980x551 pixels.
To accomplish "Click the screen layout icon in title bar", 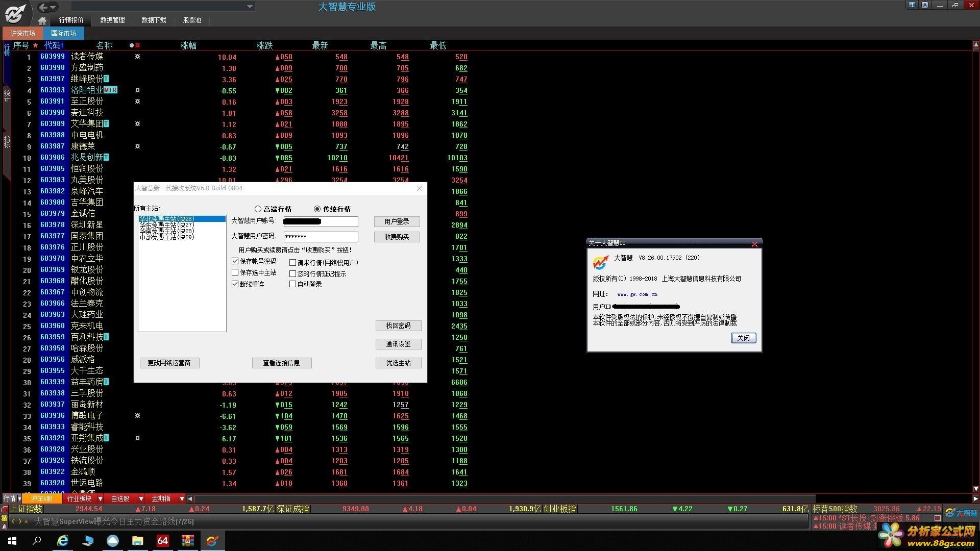I will pyautogui.click(x=913, y=5).
